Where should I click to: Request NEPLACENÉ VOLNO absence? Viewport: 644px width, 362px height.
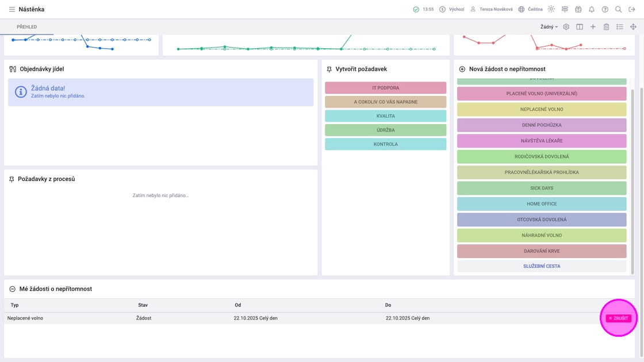542,109
